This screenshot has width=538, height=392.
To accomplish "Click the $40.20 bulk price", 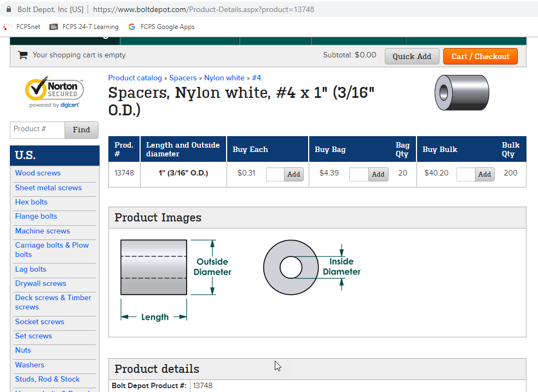I will (436, 173).
